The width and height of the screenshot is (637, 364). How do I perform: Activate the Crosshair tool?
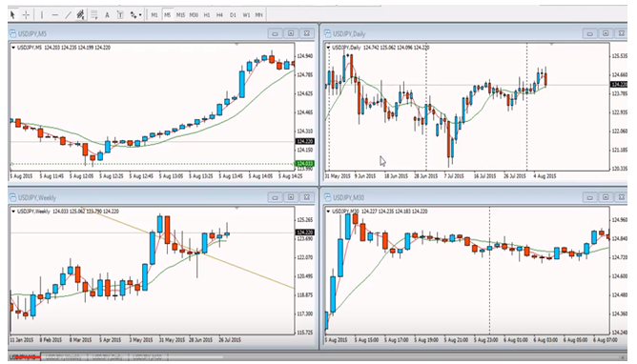point(26,15)
